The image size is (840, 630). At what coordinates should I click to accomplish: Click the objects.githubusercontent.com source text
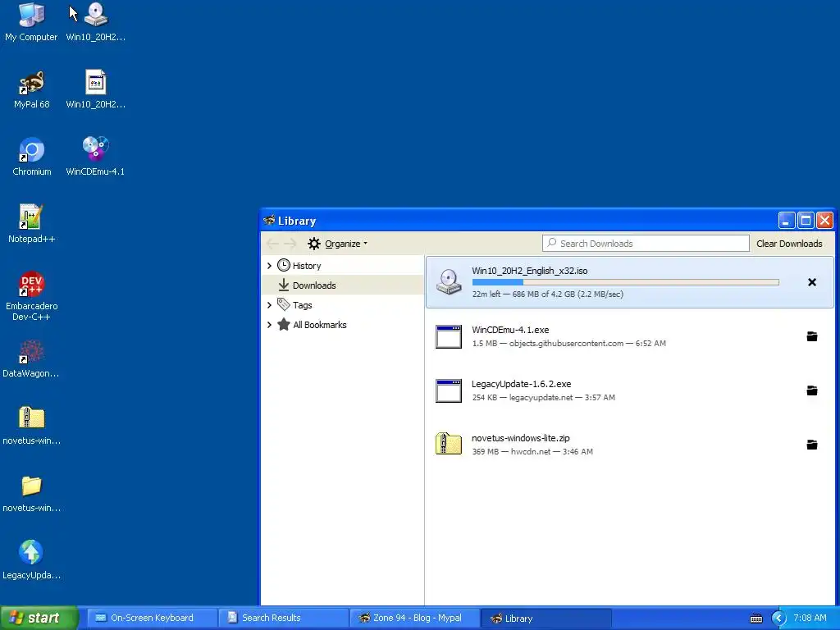tap(566, 344)
